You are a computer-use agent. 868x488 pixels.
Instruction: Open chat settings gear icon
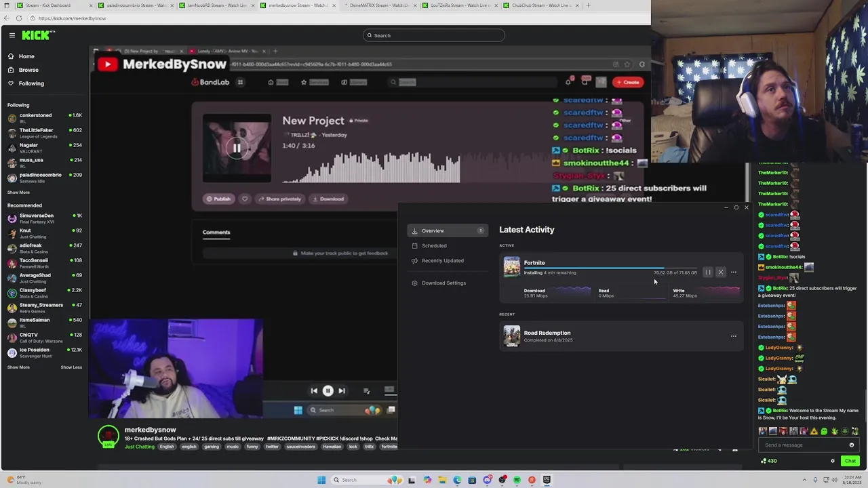[x=833, y=461]
